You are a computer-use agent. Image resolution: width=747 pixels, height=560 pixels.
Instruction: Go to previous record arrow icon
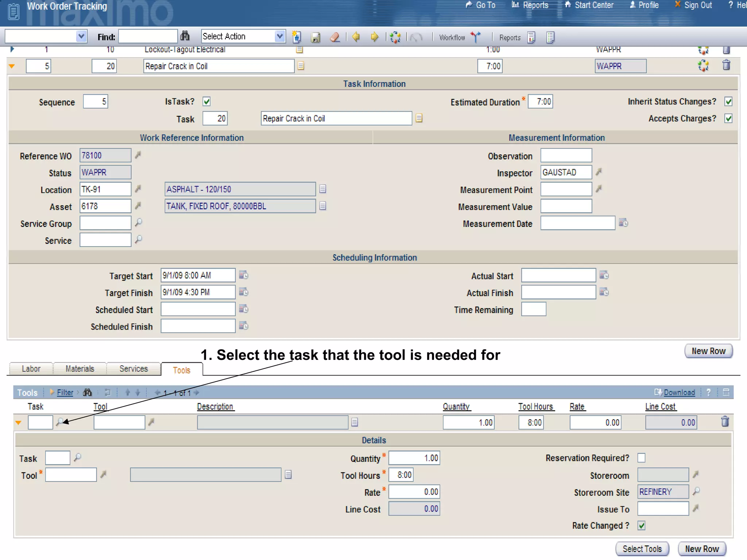coord(356,37)
